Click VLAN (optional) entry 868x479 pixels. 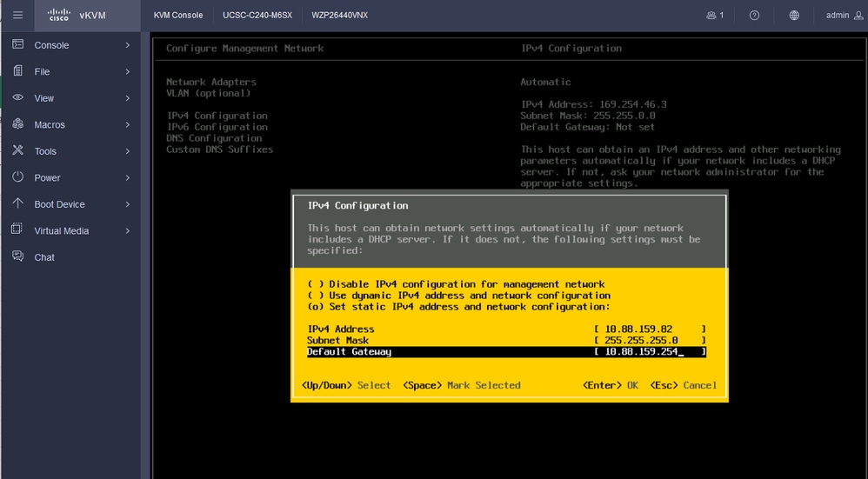click(x=208, y=93)
